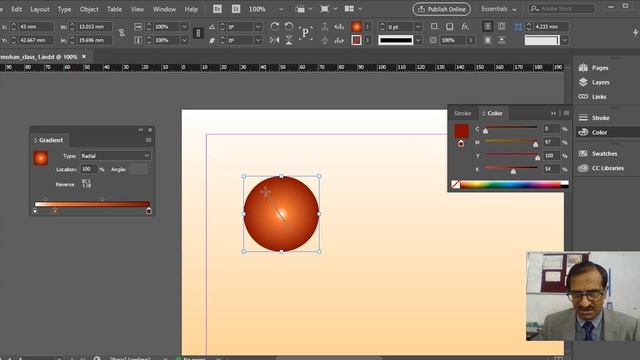Open the zoom level dropdown at 100%
640x360 pixels.
(281, 9)
